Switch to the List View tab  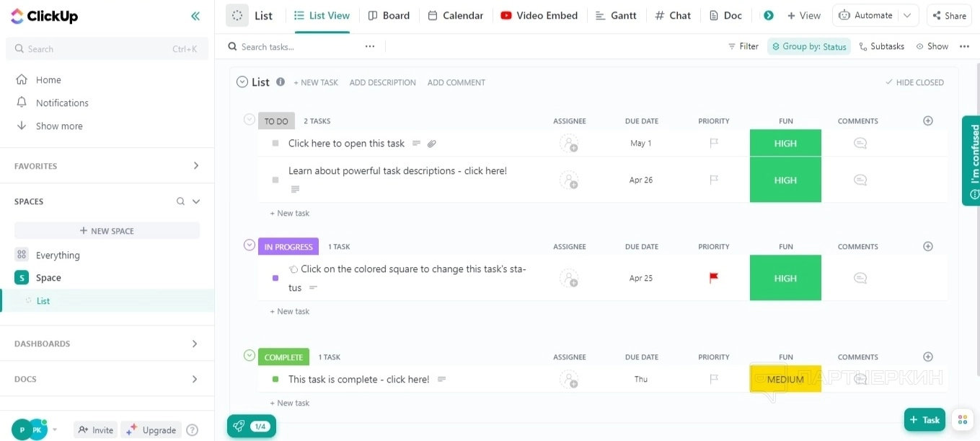[322, 15]
